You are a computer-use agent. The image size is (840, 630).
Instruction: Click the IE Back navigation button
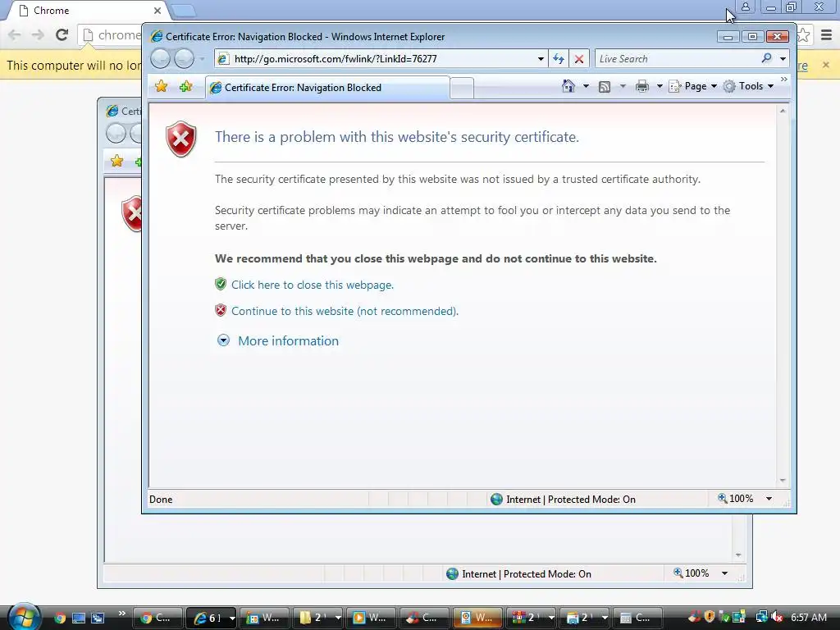pos(160,58)
